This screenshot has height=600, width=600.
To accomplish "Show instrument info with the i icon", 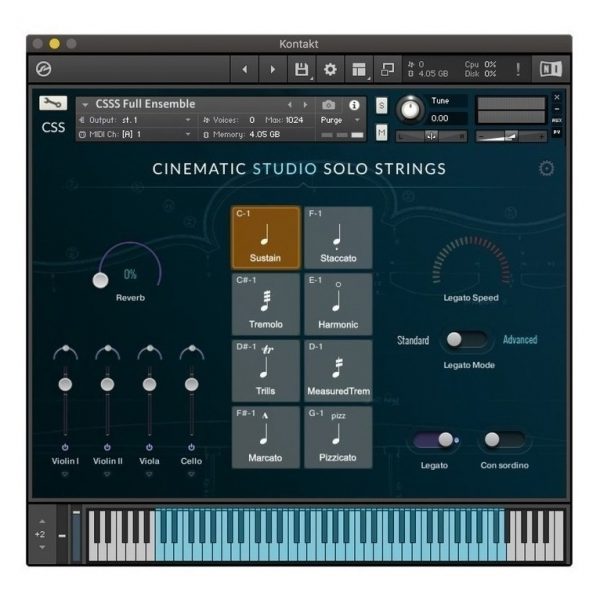I will [354, 105].
